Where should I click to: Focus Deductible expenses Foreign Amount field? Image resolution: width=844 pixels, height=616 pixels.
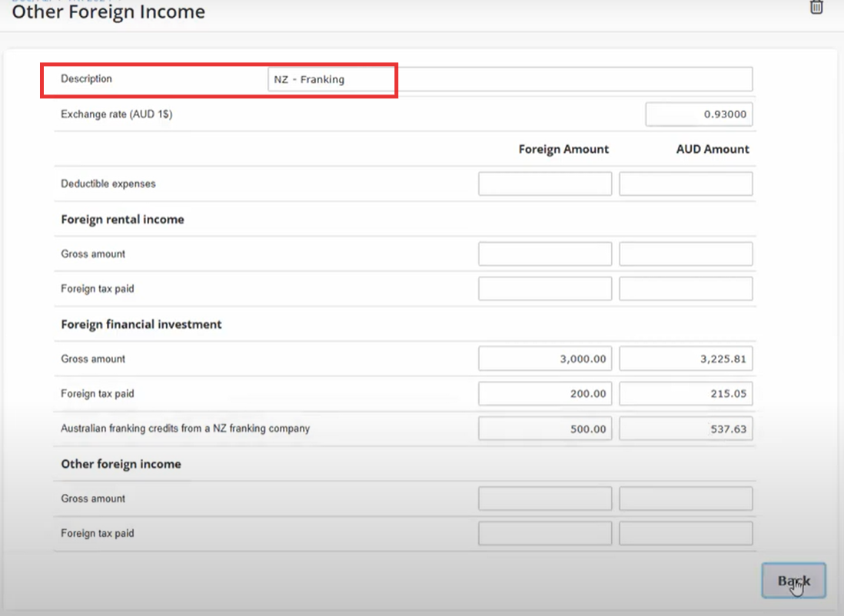coord(545,184)
